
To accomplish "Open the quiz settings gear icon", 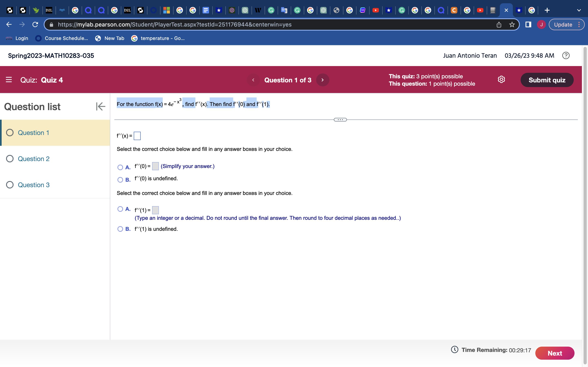I will (501, 79).
